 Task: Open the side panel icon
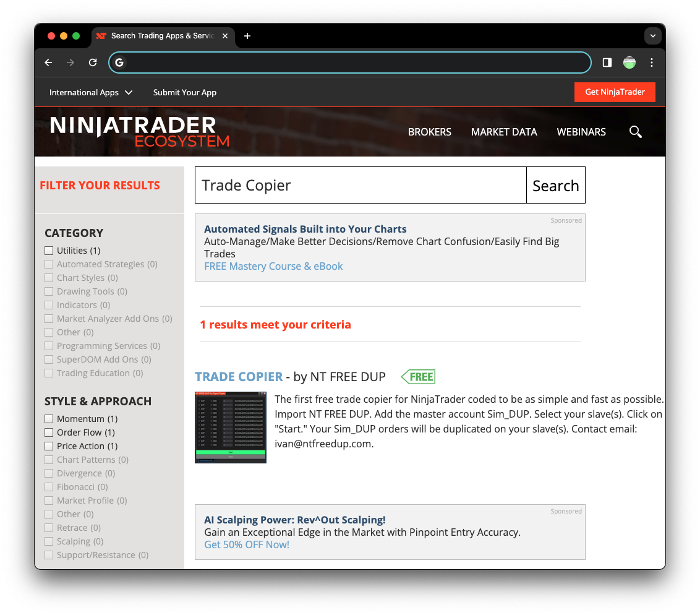pyautogui.click(x=607, y=62)
